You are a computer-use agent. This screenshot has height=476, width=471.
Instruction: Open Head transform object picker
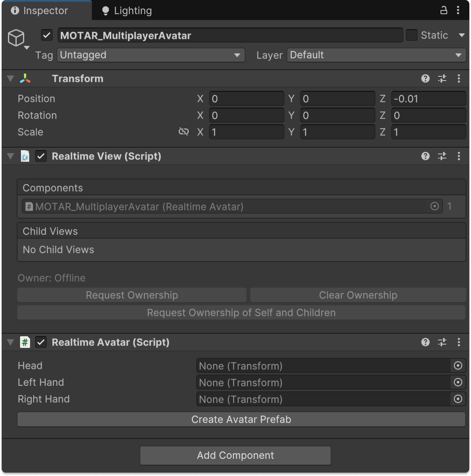[458, 365]
